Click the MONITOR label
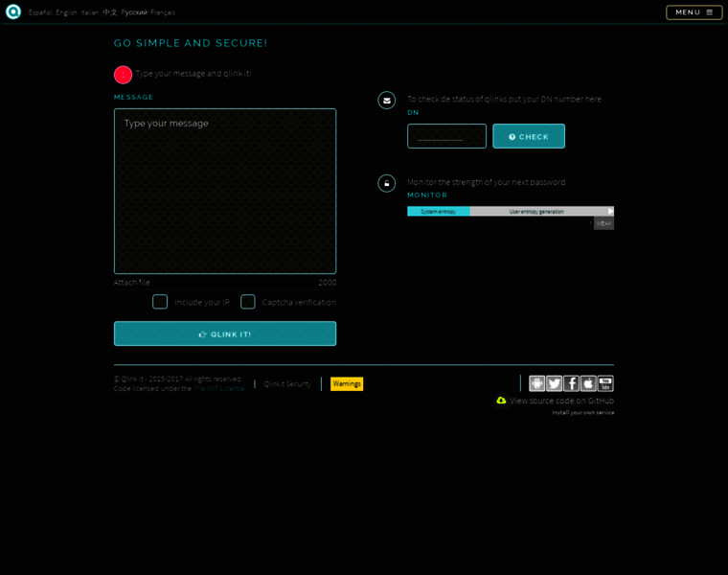The height and width of the screenshot is (575, 728). (x=427, y=195)
